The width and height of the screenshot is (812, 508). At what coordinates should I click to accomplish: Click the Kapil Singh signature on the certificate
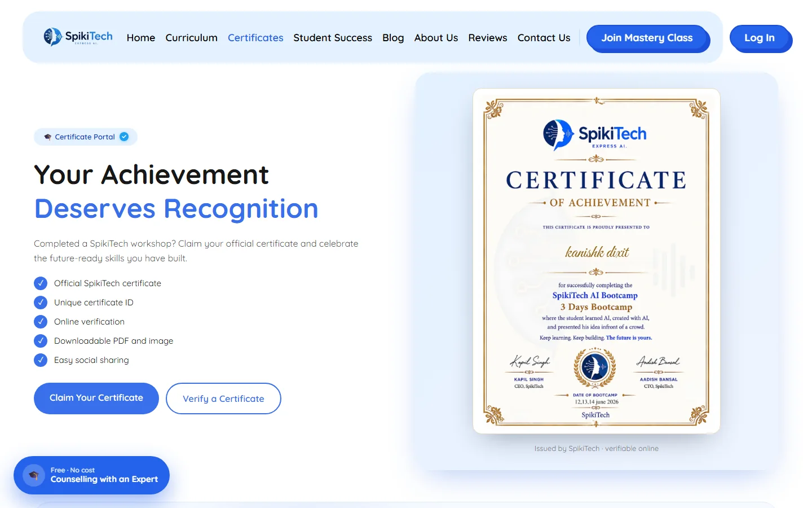530,361
